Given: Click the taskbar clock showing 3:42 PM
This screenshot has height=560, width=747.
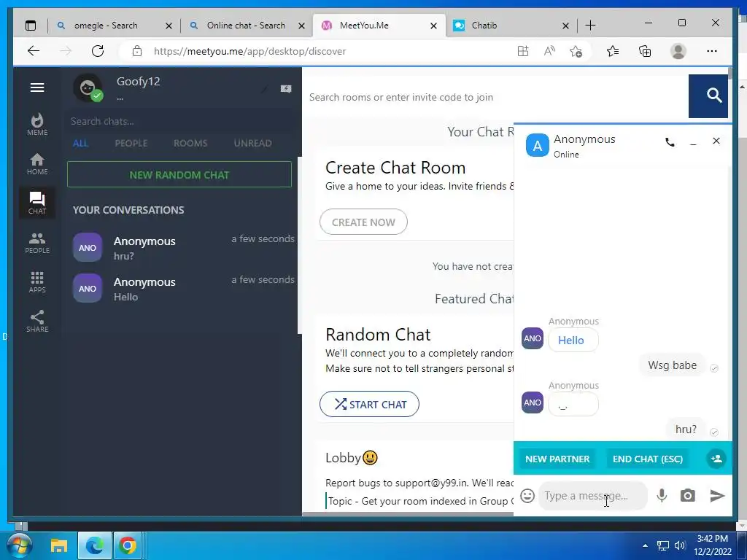Looking at the screenshot, I should (x=712, y=545).
